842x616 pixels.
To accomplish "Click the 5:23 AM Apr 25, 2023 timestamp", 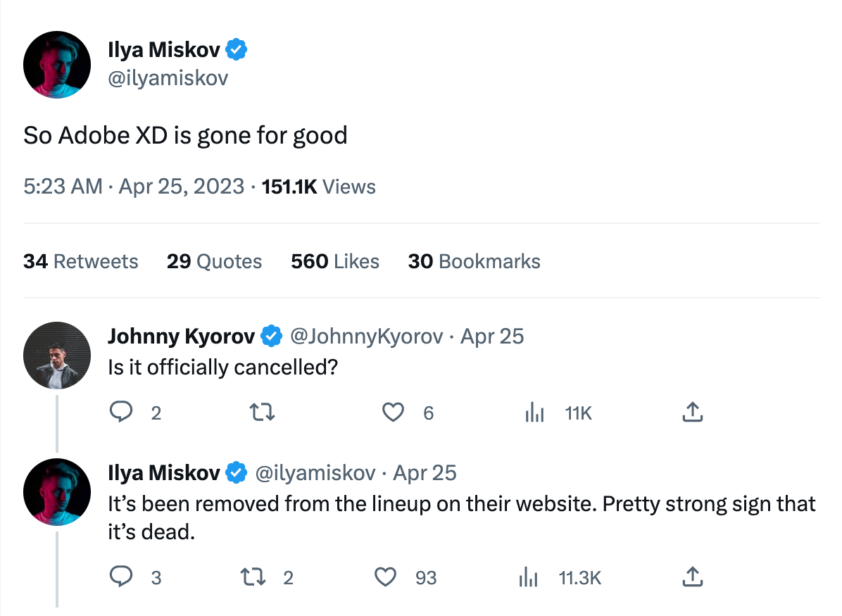I will tap(134, 187).
